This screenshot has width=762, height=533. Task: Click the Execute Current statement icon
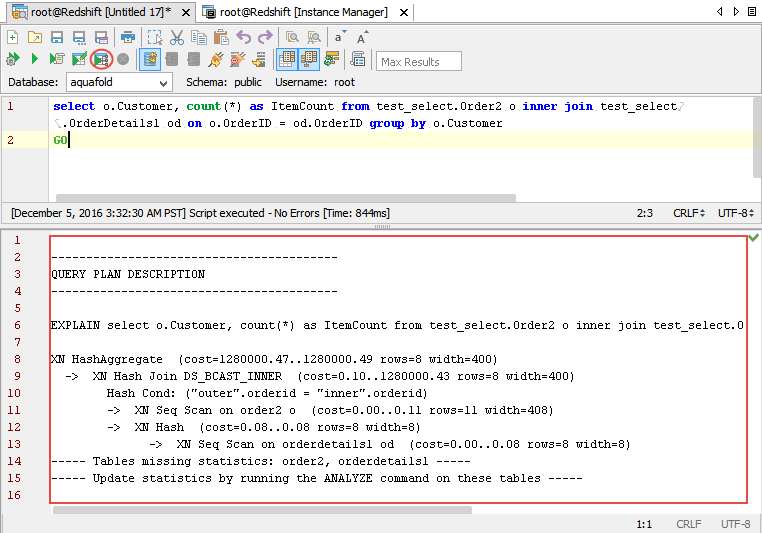(x=56, y=59)
